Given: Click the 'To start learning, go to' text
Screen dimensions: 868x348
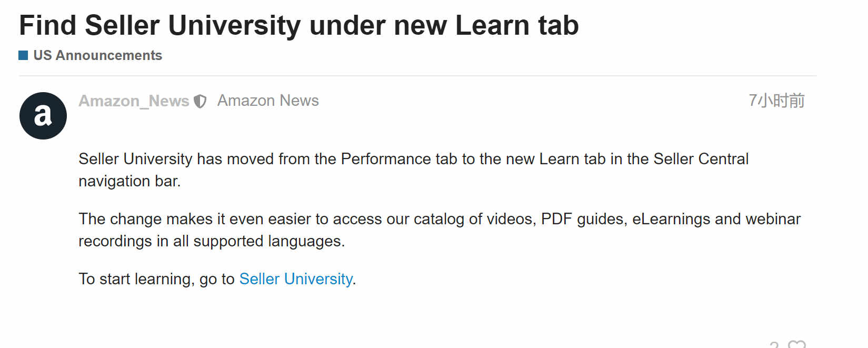Looking at the screenshot, I should tap(157, 279).
